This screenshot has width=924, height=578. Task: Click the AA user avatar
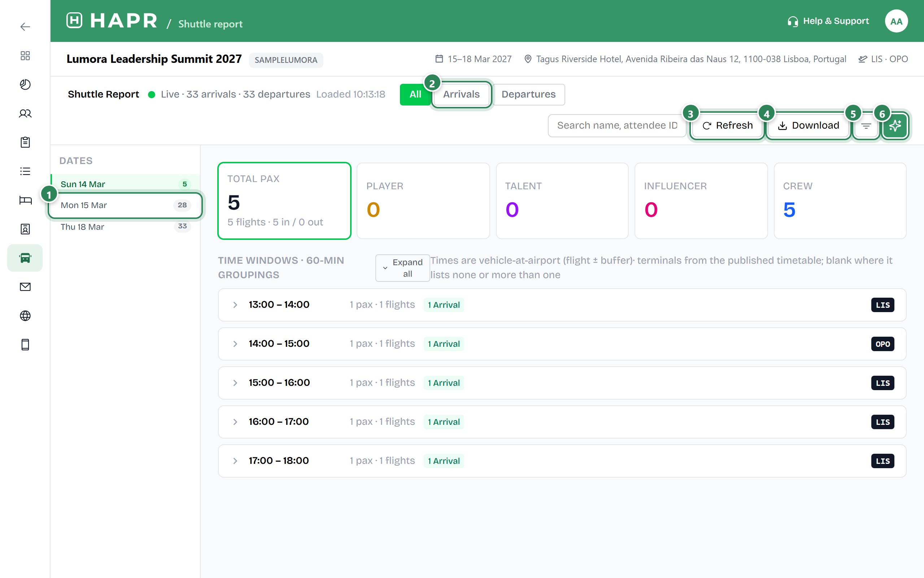(x=896, y=21)
